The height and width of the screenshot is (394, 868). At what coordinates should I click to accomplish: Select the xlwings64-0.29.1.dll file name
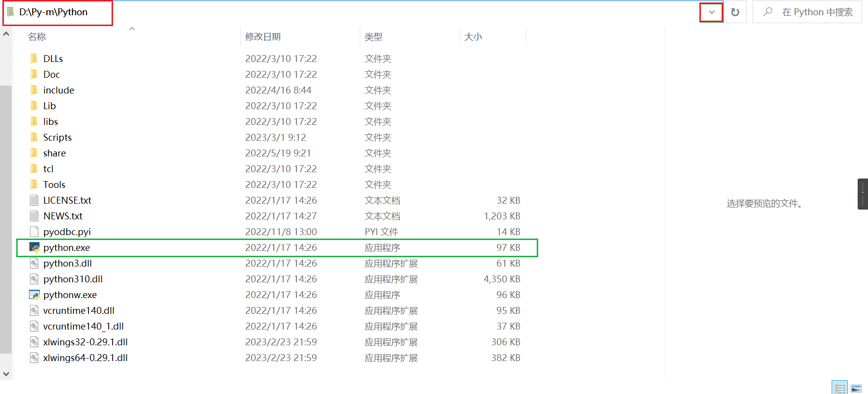point(86,358)
